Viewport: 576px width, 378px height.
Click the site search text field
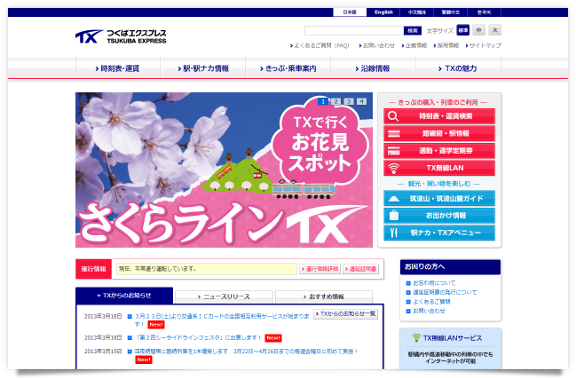pyautogui.click(x=354, y=30)
